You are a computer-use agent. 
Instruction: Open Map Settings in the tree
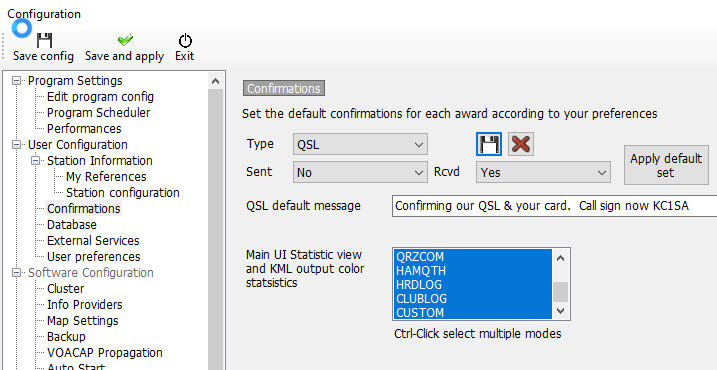click(x=82, y=321)
